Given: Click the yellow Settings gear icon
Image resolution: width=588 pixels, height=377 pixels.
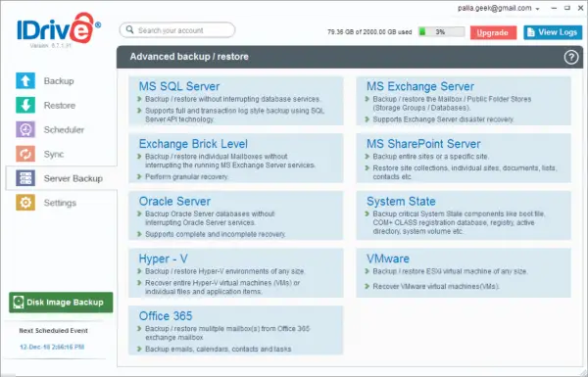Looking at the screenshot, I should coord(25,203).
